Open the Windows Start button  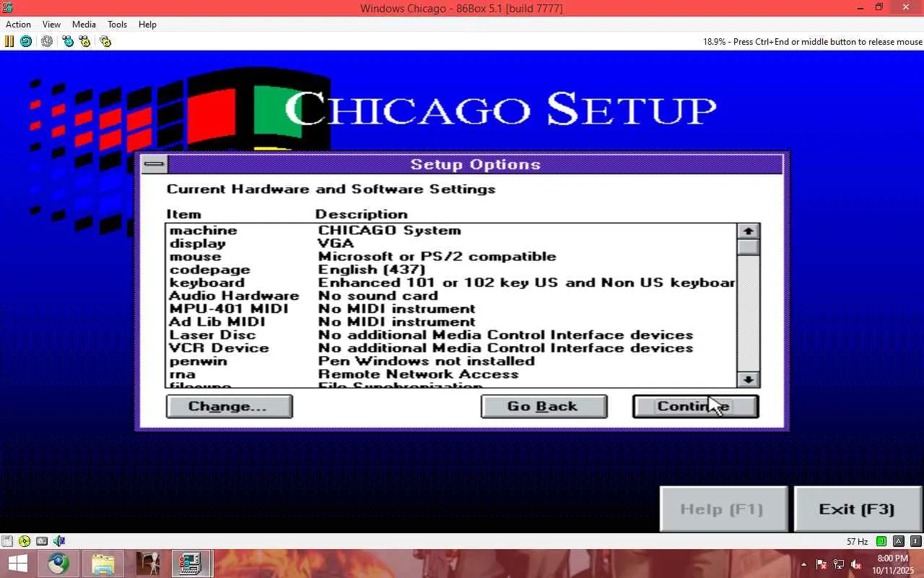[x=17, y=564]
